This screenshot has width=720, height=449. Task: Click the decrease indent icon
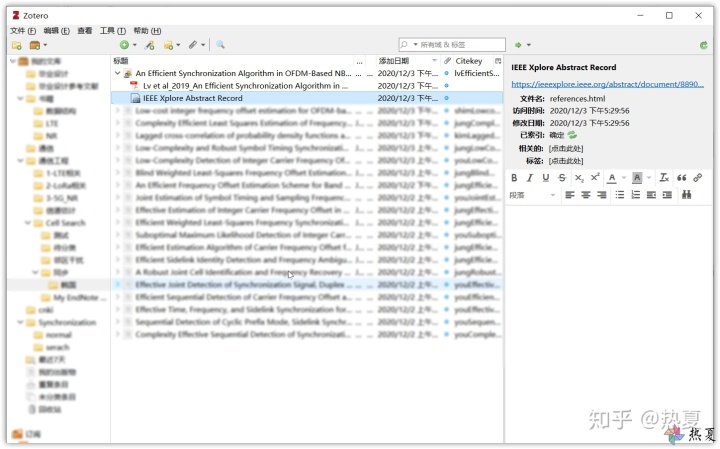tap(652, 195)
